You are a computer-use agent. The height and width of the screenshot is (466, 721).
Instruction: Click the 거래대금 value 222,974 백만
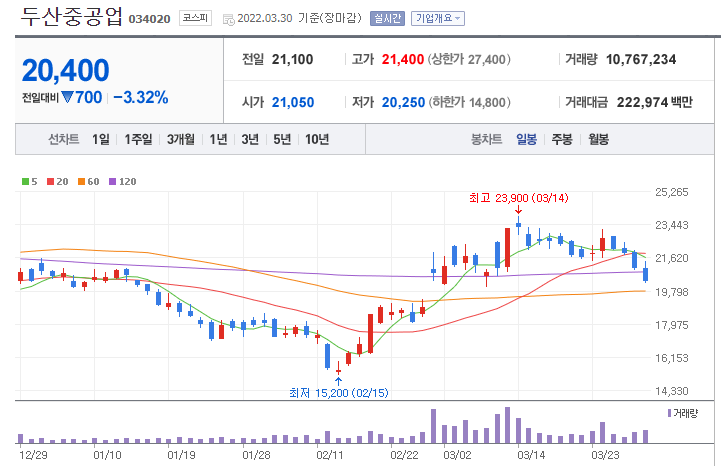(x=654, y=102)
